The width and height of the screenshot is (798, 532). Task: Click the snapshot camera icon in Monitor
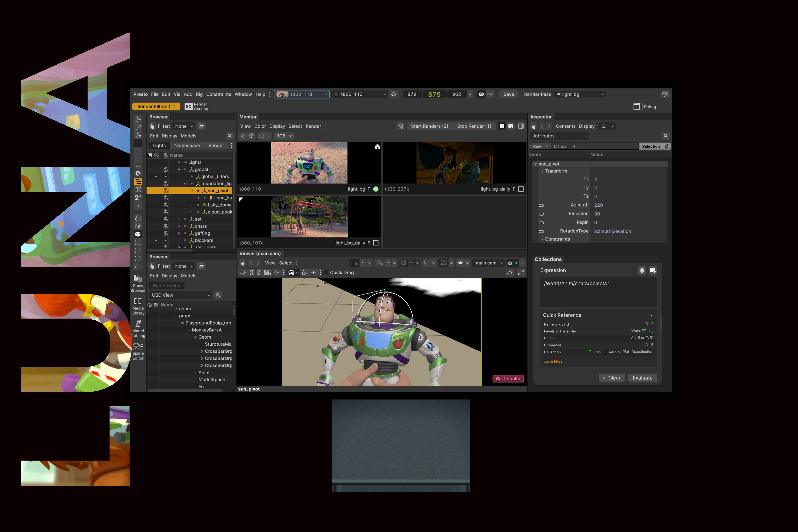(x=400, y=126)
